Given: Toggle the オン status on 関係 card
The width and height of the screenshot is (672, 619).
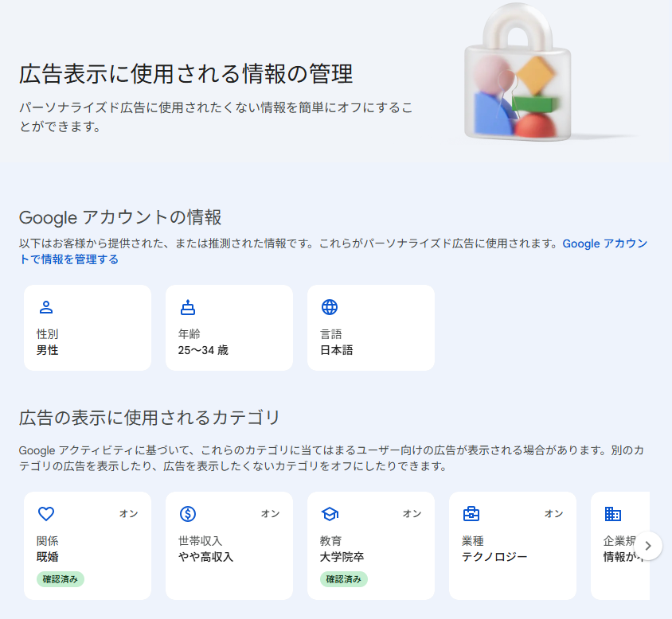Looking at the screenshot, I should click(128, 514).
